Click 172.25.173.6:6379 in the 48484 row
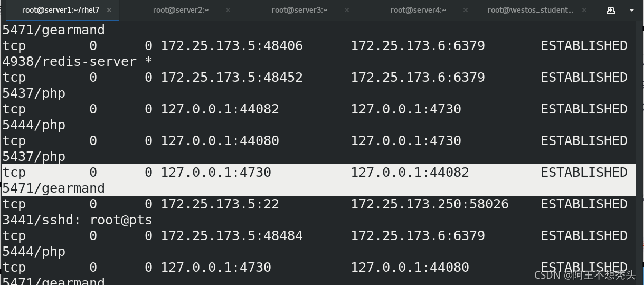 click(418, 236)
